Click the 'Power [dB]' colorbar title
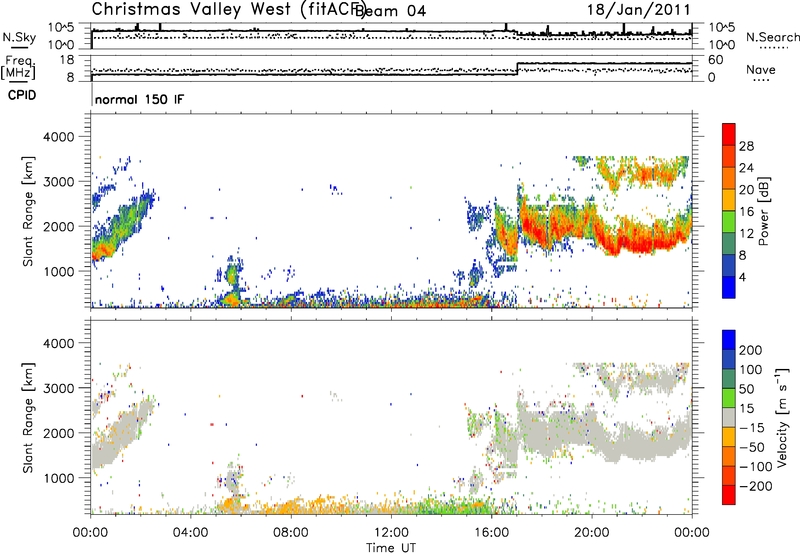This screenshot has width=800, height=554. pos(763,211)
